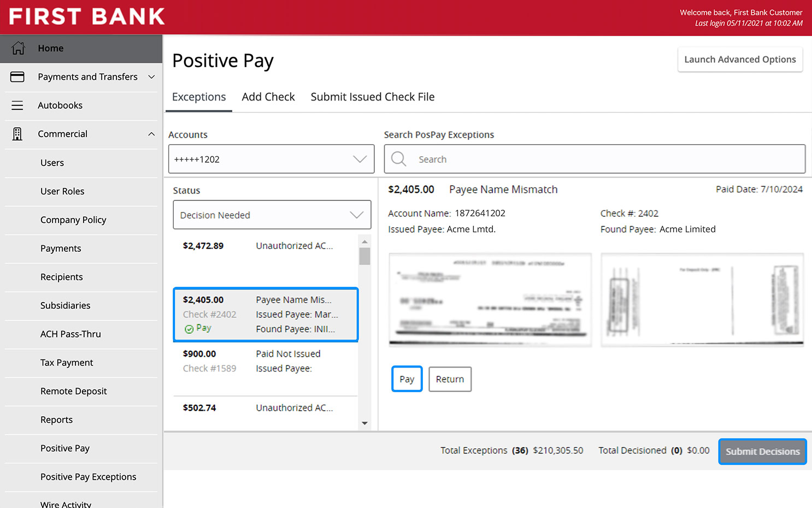Open Positive Pay Exceptions in sidebar
Viewport: 812px width, 508px height.
click(x=81, y=477)
